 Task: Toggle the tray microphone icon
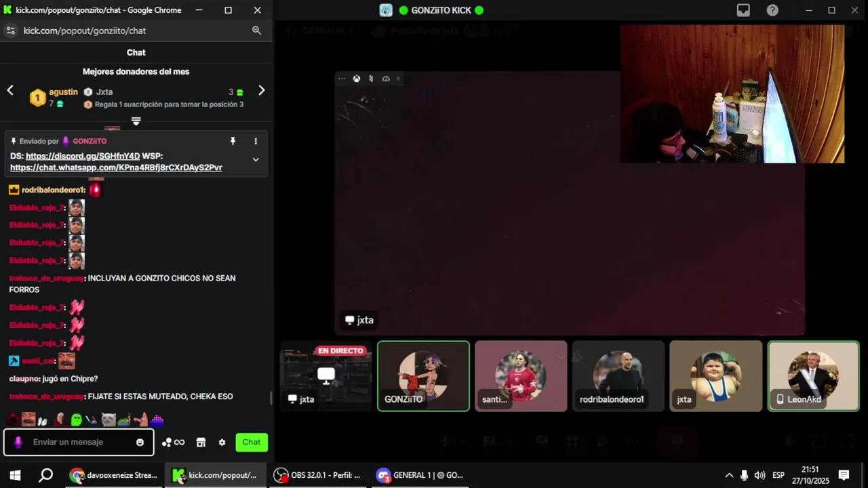click(x=744, y=475)
